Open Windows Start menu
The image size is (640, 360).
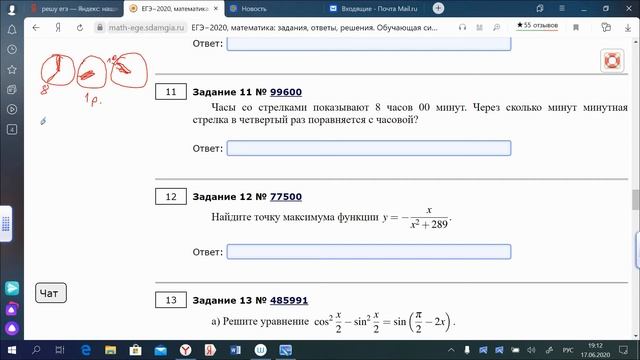(12, 350)
